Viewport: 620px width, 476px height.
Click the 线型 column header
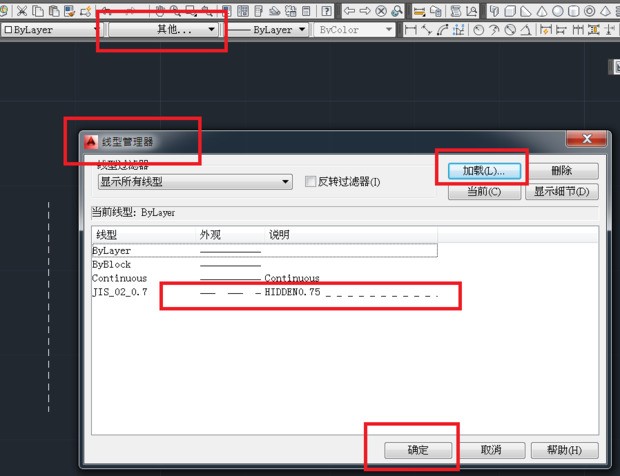[x=144, y=235]
